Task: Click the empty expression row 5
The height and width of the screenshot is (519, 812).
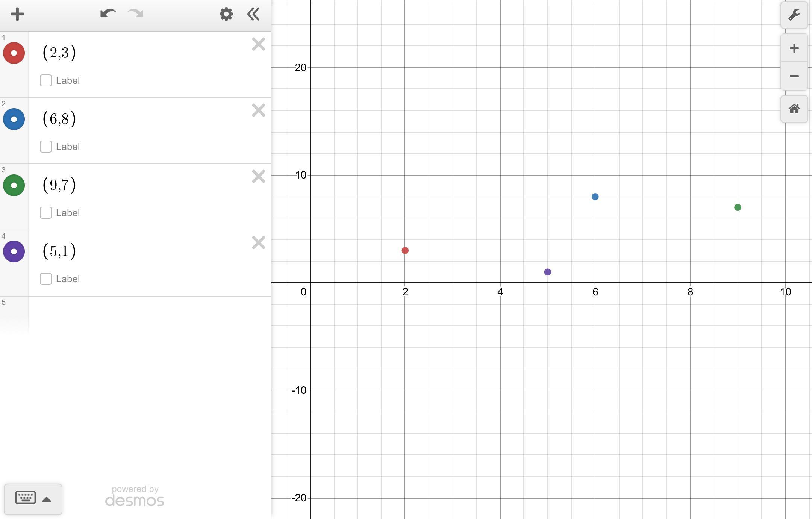Action: [x=149, y=314]
